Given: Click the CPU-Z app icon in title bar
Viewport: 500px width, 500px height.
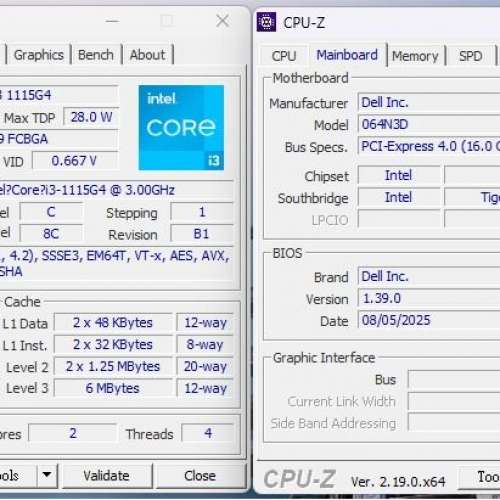Looking at the screenshot, I should [266, 22].
